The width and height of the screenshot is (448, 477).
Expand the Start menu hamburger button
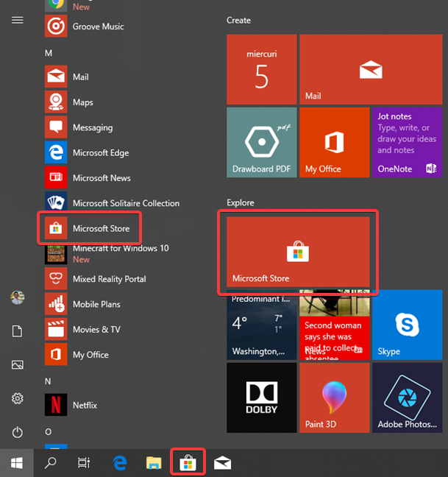coord(18,21)
